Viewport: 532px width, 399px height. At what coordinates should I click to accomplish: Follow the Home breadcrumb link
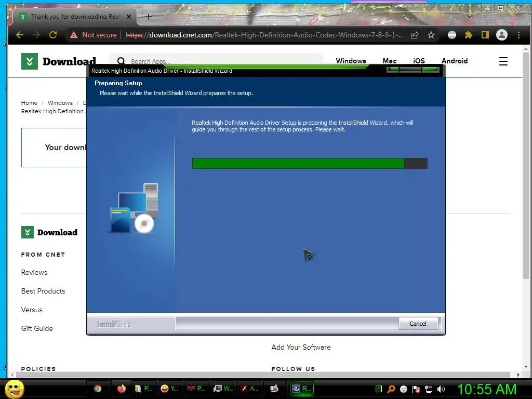[29, 103]
